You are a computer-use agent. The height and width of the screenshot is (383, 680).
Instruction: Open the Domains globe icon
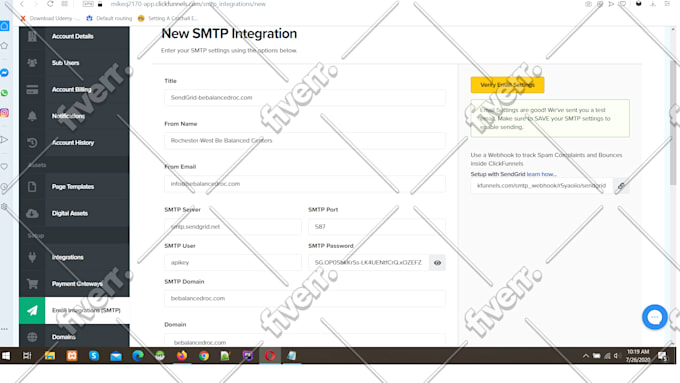(32, 337)
